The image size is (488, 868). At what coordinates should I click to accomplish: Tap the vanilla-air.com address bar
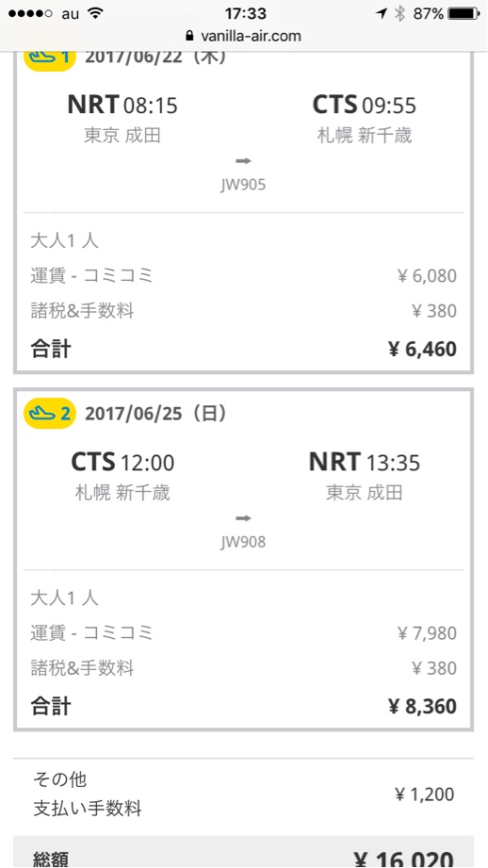click(x=243, y=36)
